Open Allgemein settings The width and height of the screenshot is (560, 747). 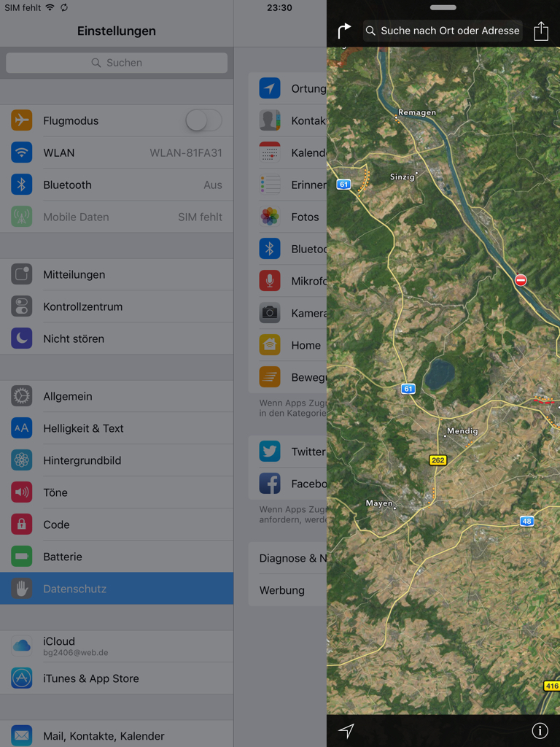[x=117, y=396]
